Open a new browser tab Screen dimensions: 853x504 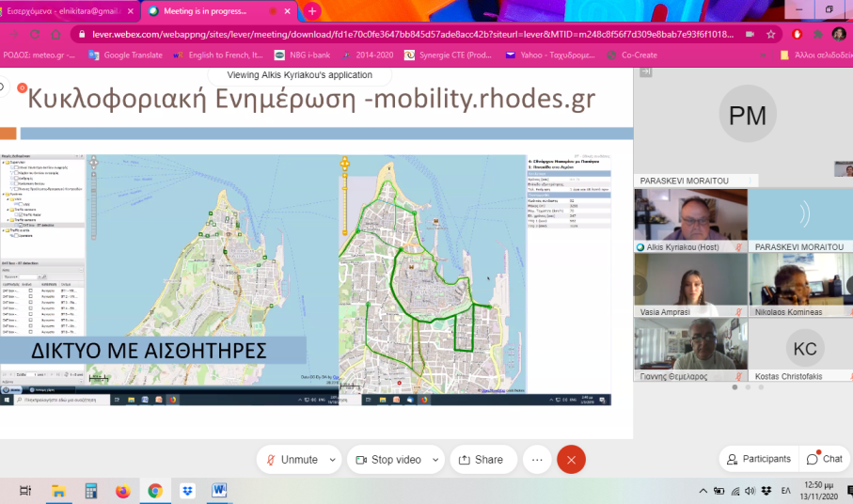pos(311,10)
